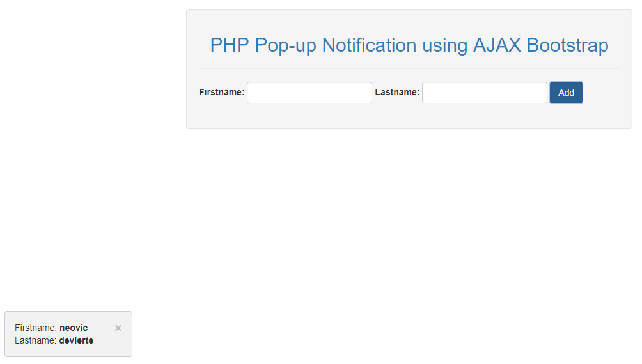Close the notification popup with the X

[118, 328]
